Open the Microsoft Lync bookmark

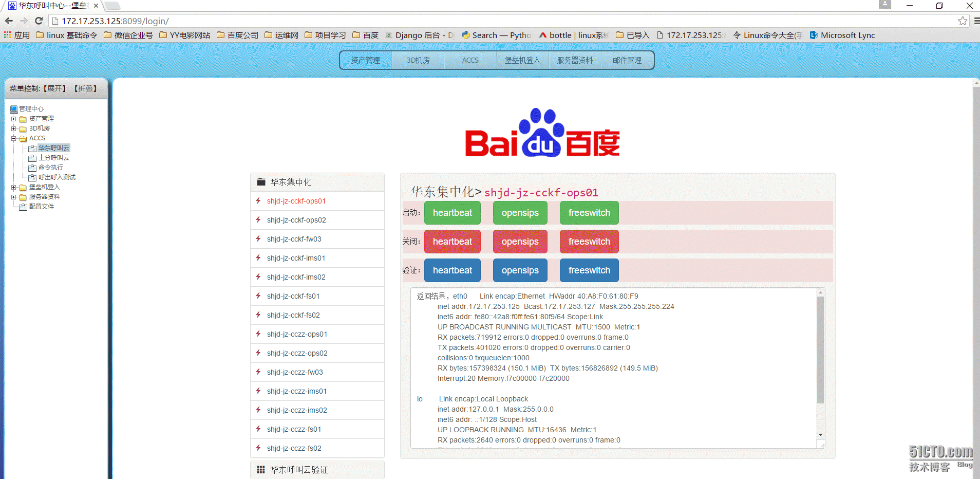point(842,35)
